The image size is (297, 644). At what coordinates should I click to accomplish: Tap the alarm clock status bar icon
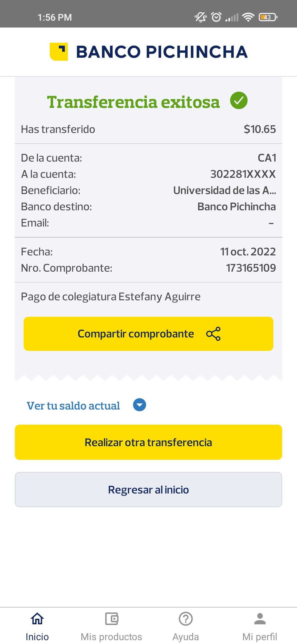tap(216, 17)
